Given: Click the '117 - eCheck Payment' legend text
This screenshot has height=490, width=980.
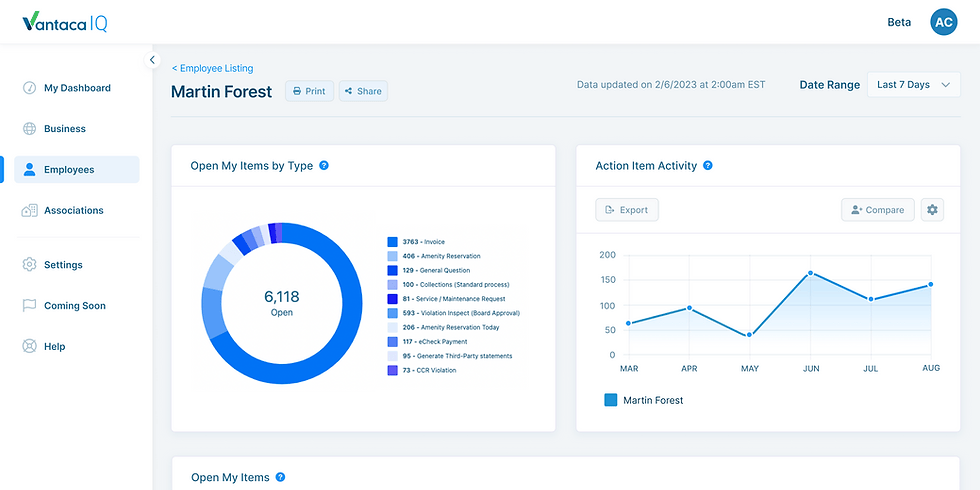Looking at the screenshot, I should (435, 342).
